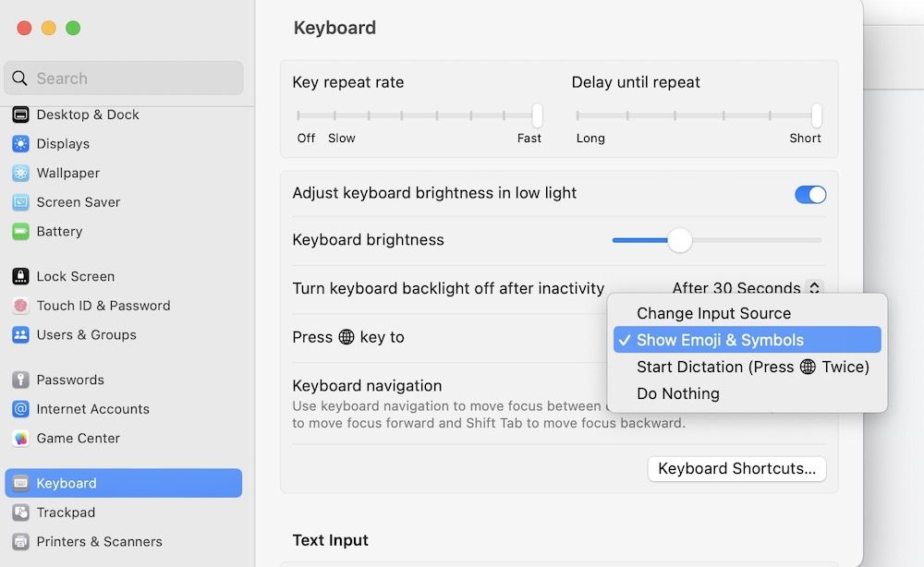Viewport: 924px width, 567px height.
Task: Open the backlight inactivity timeout dropdown
Action: [x=814, y=288]
